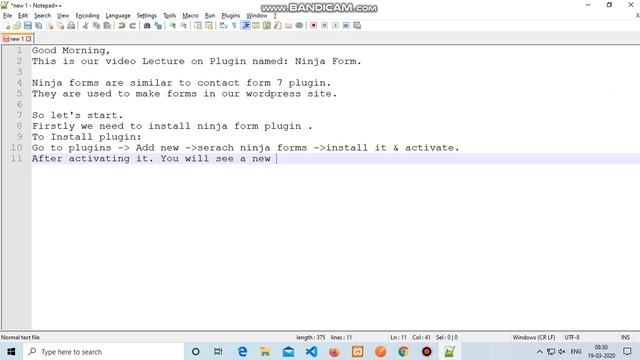Toggle Synchronize Horizontal Scrolling icon
The width and height of the screenshot is (640, 360).
(209, 26)
